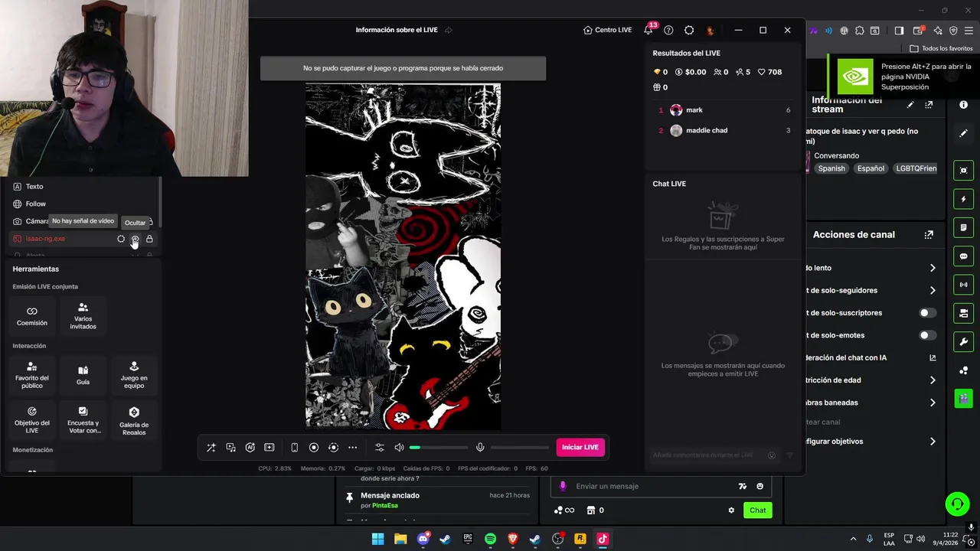The width and height of the screenshot is (980, 551).
Task: Click the replay capture circular icon
Action: 333,448
